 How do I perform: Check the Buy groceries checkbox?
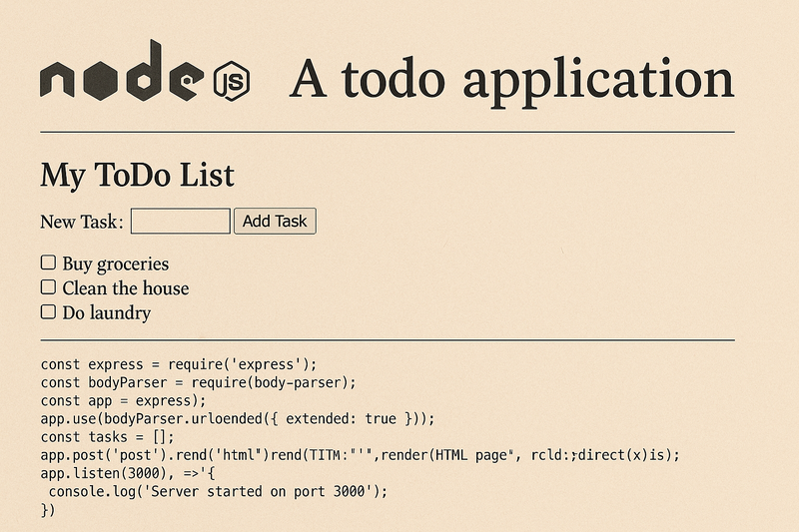pos(48,263)
